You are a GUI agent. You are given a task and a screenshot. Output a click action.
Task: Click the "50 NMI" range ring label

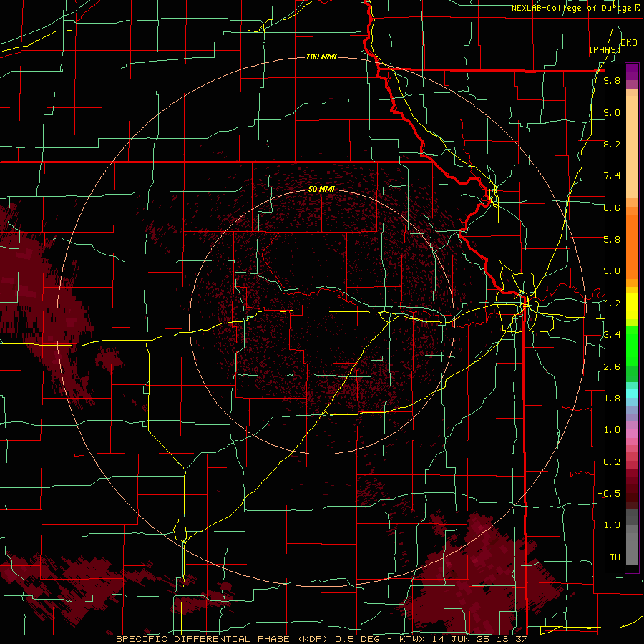(x=321, y=189)
